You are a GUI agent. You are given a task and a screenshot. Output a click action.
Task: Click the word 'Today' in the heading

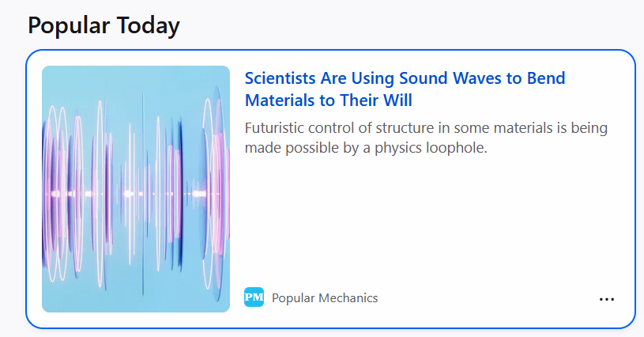point(149,25)
